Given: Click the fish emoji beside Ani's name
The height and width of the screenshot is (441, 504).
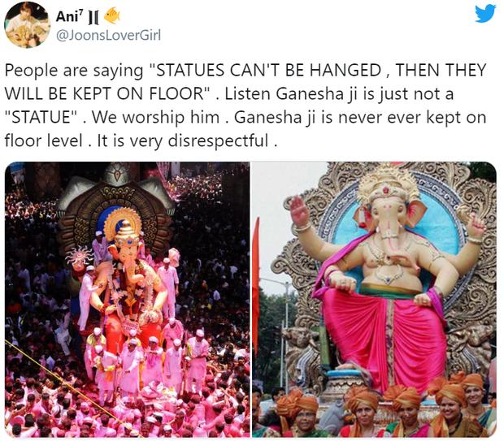Looking at the screenshot, I should (x=112, y=15).
